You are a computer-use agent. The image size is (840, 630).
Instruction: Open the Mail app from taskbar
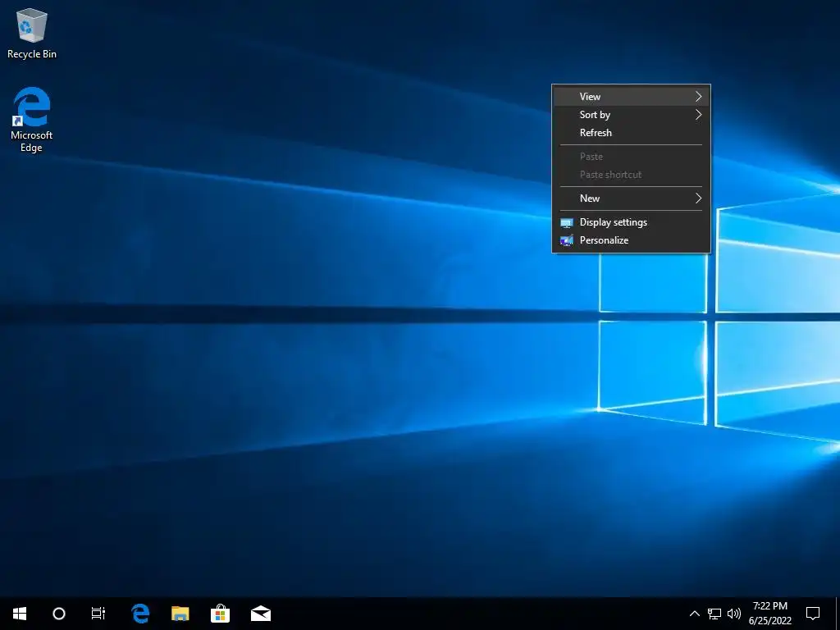(261, 614)
